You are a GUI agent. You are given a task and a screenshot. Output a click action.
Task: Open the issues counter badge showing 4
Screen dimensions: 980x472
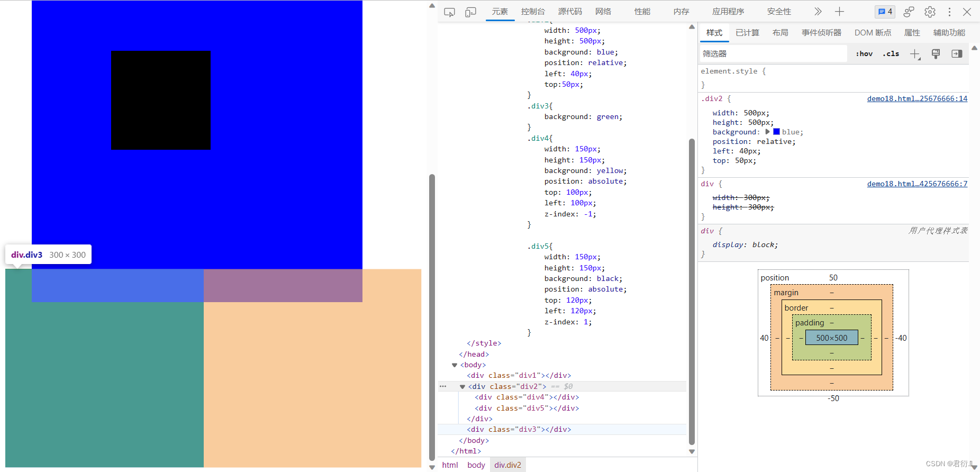885,12
